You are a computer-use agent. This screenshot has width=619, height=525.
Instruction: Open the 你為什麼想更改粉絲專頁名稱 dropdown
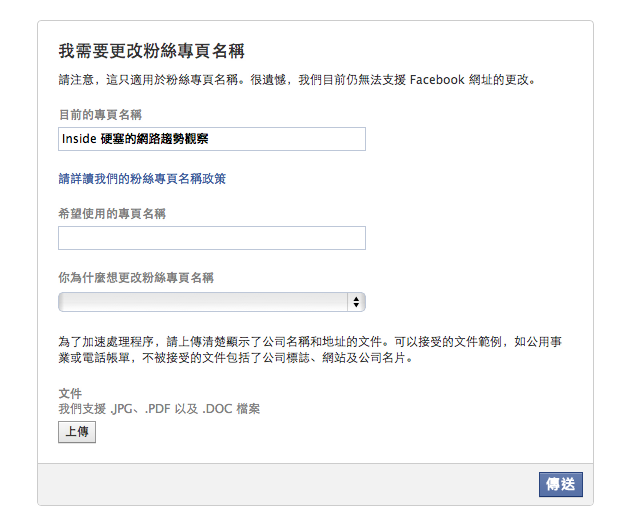tap(212, 302)
